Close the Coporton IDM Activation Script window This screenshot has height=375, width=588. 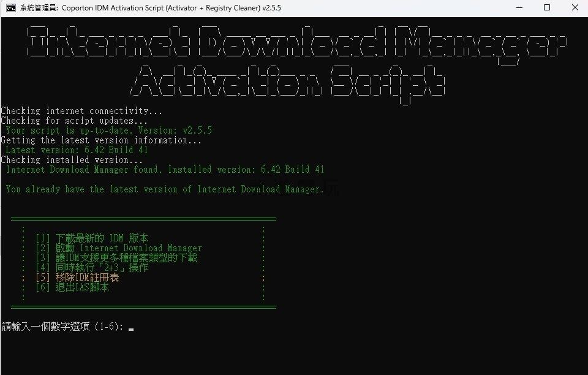pos(575,7)
